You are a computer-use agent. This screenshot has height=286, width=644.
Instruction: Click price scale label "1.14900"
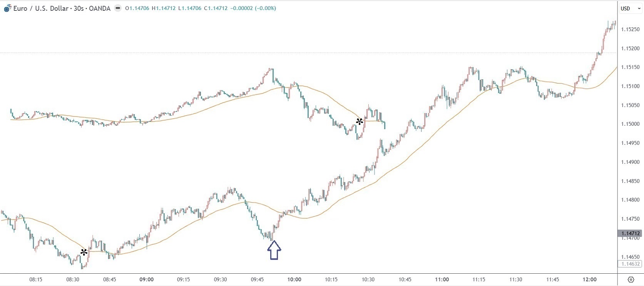pos(630,162)
